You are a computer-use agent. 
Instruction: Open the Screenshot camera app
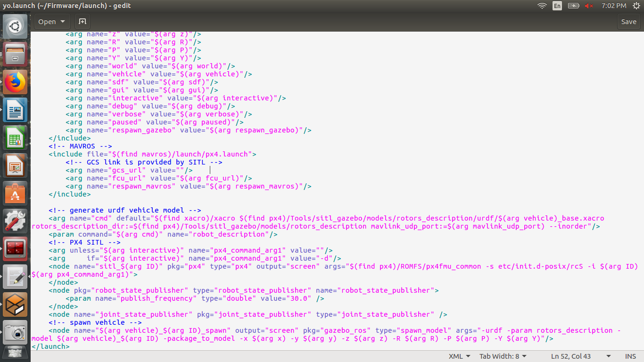click(x=15, y=332)
